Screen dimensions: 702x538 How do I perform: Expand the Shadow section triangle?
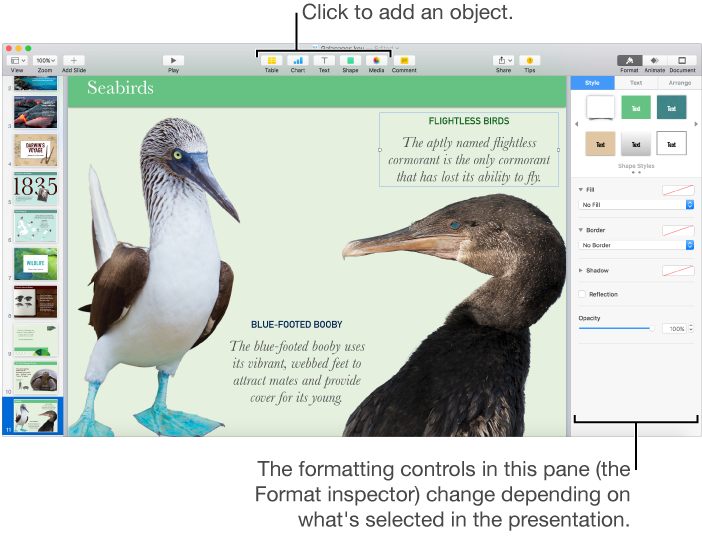point(581,270)
